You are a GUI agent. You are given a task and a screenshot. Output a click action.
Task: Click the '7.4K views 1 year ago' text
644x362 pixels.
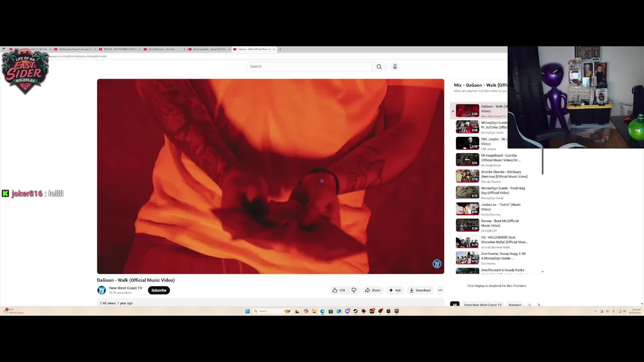(x=116, y=303)
